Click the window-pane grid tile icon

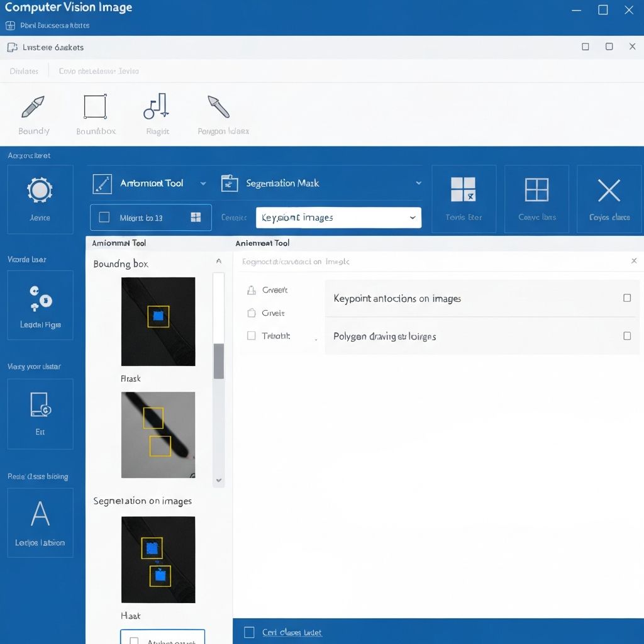[536, 190]
